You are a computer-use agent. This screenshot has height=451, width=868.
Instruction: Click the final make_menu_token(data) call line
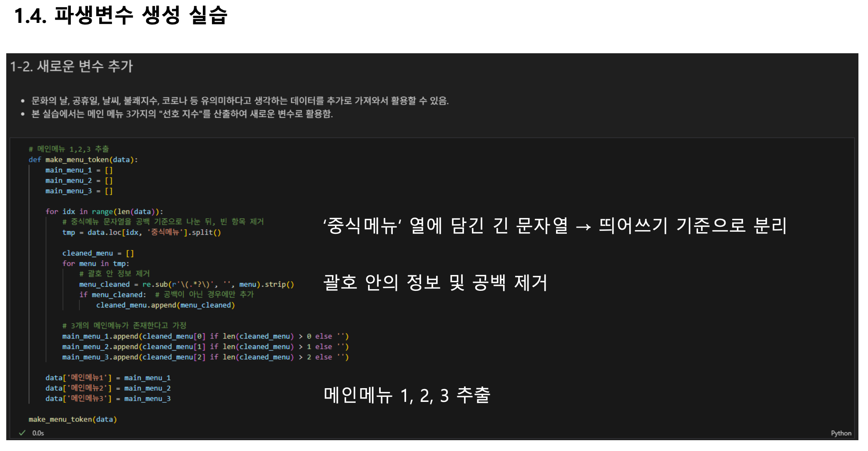coord(72,419)
